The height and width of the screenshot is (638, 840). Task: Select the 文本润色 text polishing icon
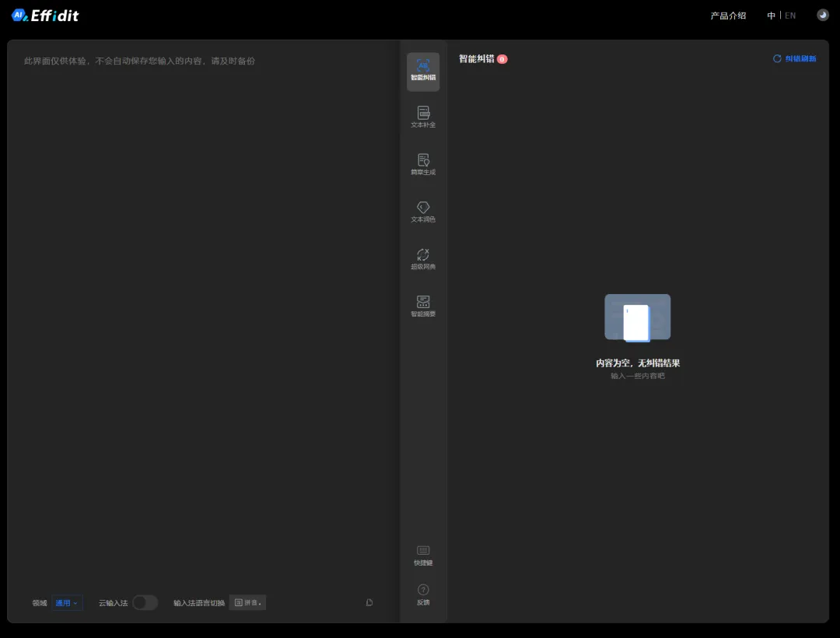tap(423, 212)
